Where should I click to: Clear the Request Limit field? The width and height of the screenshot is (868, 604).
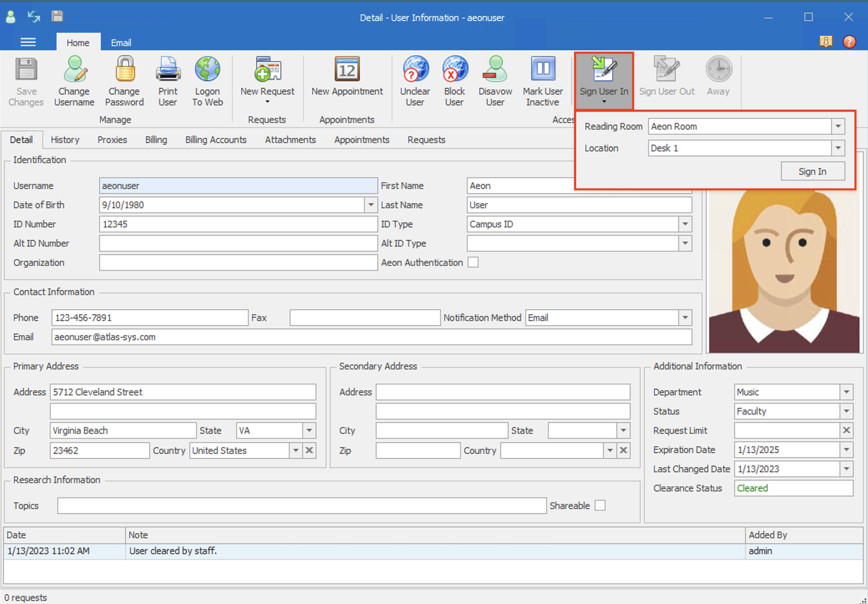pyautogui.click(x=846, y=430)
